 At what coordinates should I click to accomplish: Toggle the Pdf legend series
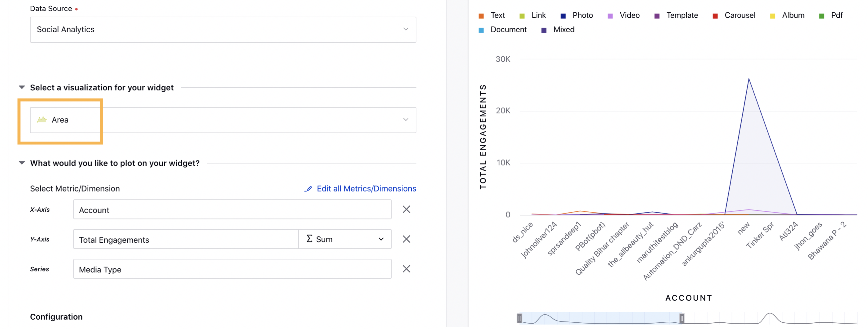(x=831, y=16)
